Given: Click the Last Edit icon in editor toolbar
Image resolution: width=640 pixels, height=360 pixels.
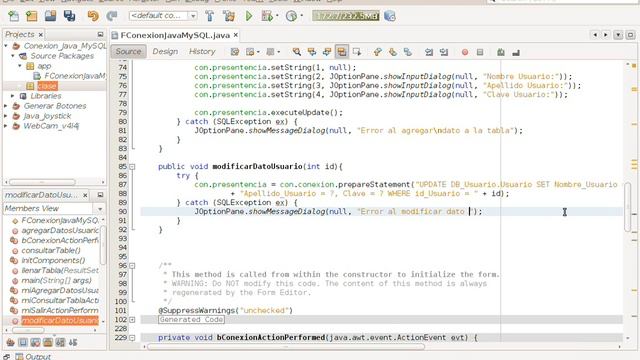Looking at the screenshot, I should pos(235,52).
